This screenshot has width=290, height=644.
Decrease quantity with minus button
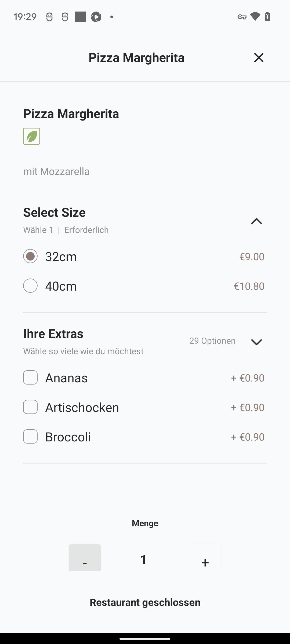[x=85, y=558]
